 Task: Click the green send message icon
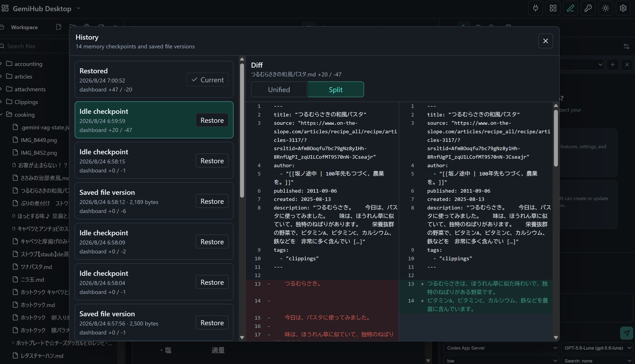click(x=626, y=333)
